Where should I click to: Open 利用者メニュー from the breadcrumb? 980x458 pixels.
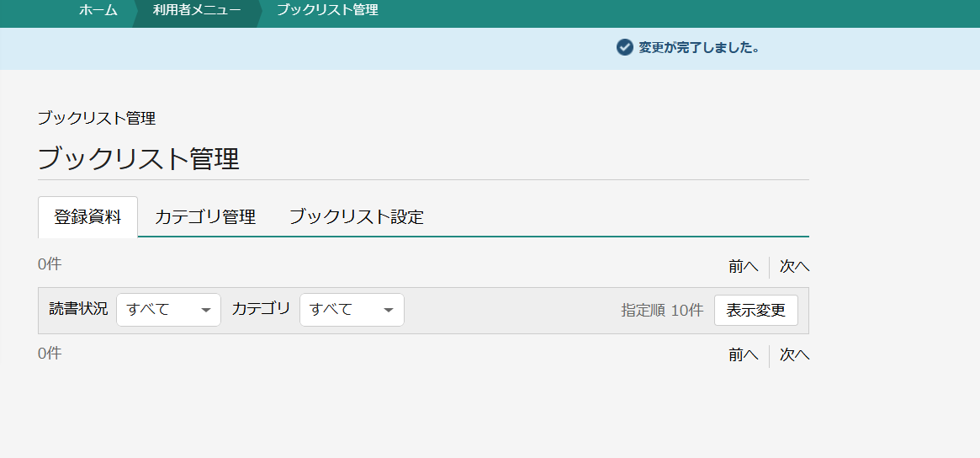coord(197,10)
